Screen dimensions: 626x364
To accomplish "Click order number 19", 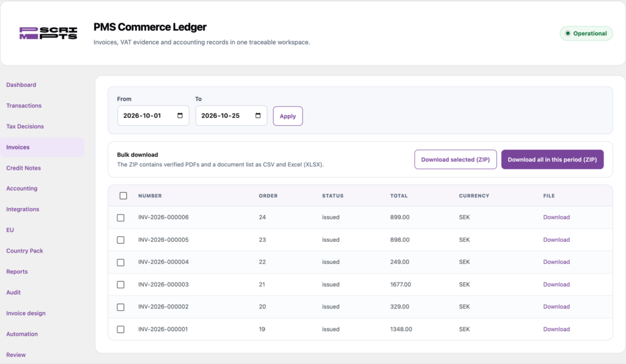I will pos(262,329).
